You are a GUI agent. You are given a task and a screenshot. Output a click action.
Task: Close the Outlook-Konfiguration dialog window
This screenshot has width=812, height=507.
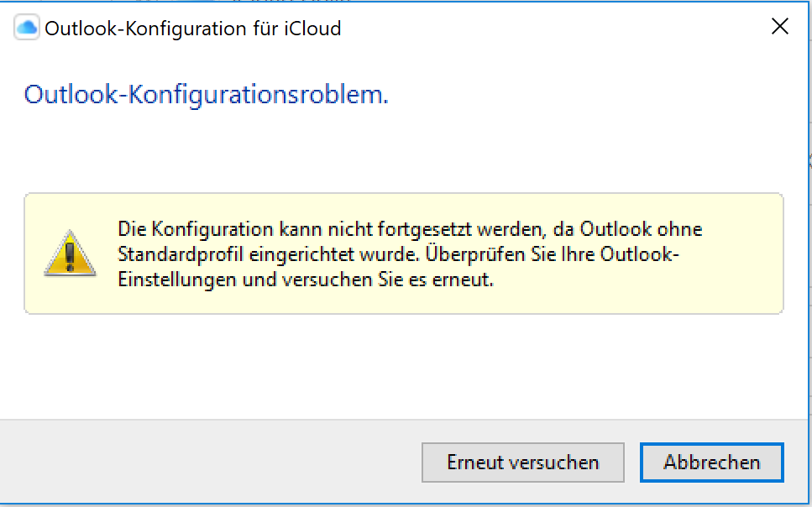click(x=780, y=28)
